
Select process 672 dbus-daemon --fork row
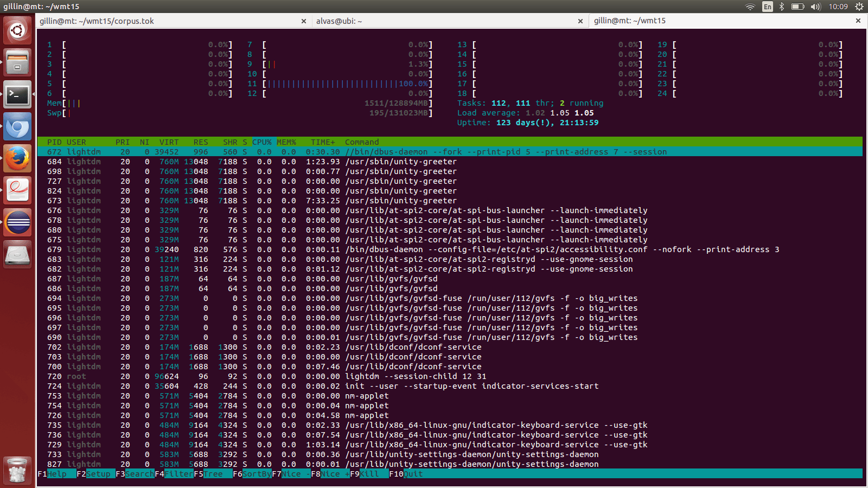pos(450,152)
